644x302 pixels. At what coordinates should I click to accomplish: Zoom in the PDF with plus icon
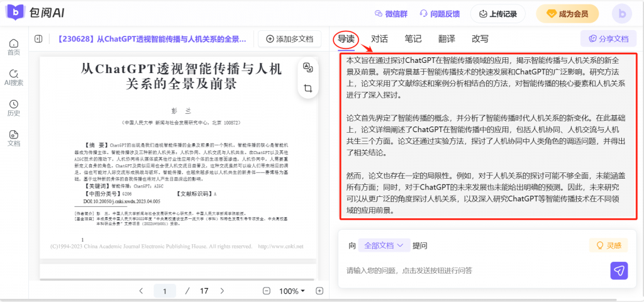pos(319,291)
